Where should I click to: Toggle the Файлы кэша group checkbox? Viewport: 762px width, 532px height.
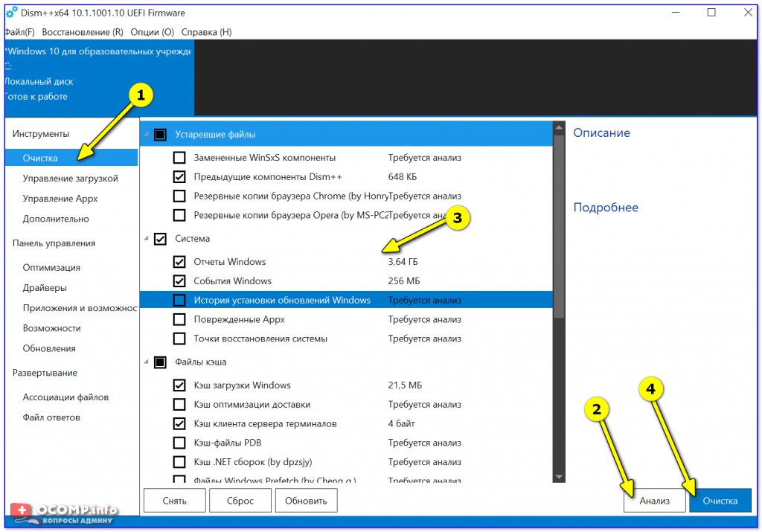[x=161, y=362]
